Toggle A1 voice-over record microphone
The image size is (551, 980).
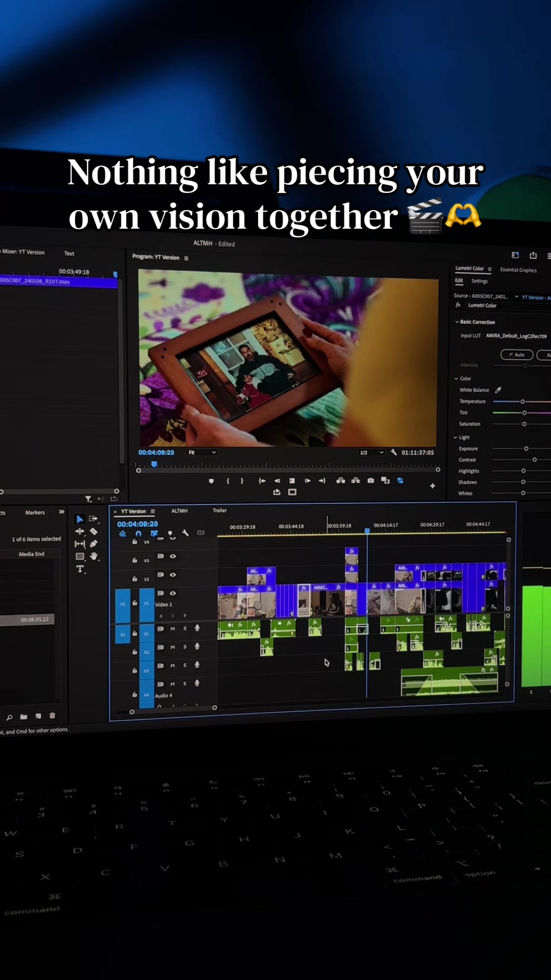[197, 628]
